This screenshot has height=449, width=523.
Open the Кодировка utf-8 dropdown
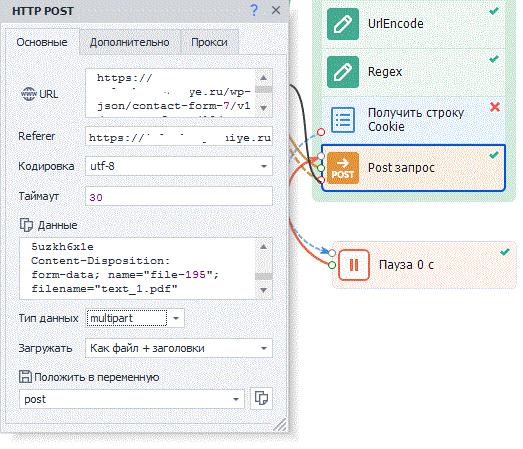click(264, 166)
